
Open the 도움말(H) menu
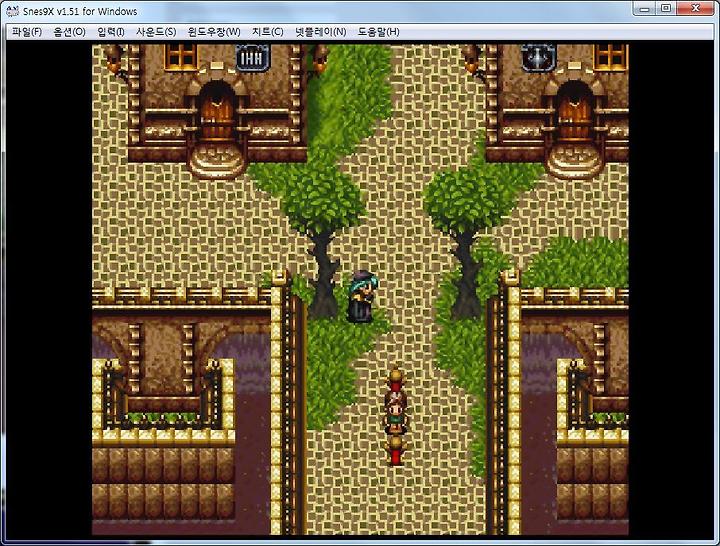[x=378, y=32]
